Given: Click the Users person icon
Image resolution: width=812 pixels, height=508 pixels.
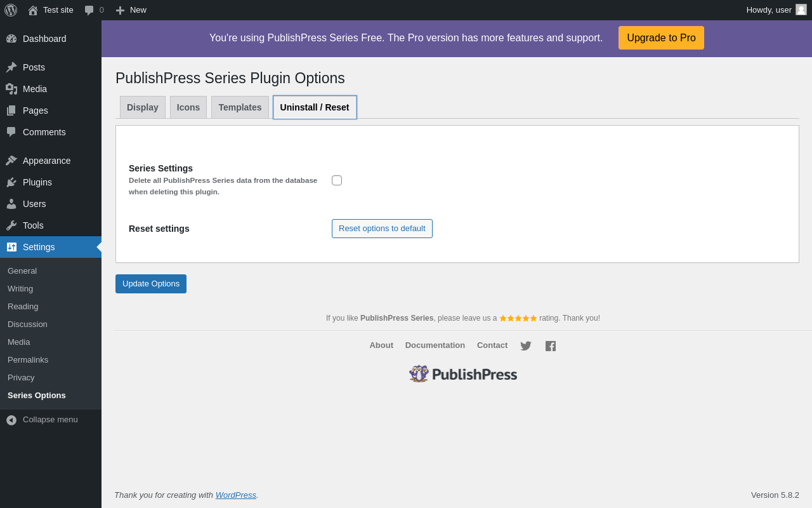Looking at the screenshot, I should [11, 204].
